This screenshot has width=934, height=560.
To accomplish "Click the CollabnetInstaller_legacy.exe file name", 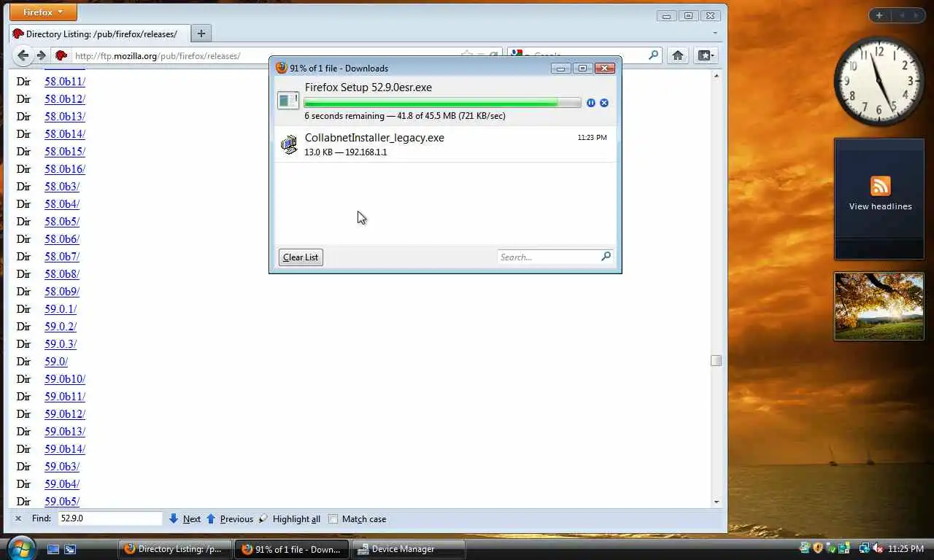I will coord(374,138).
